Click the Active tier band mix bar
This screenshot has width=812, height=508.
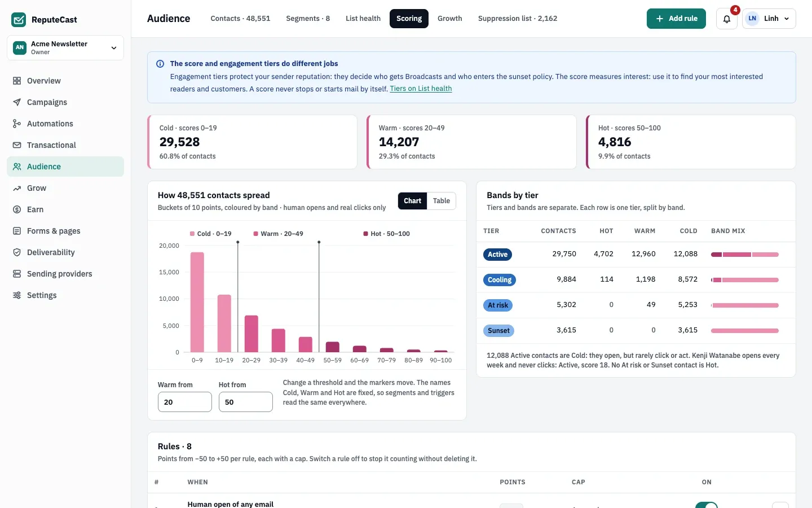click(745, 255)
